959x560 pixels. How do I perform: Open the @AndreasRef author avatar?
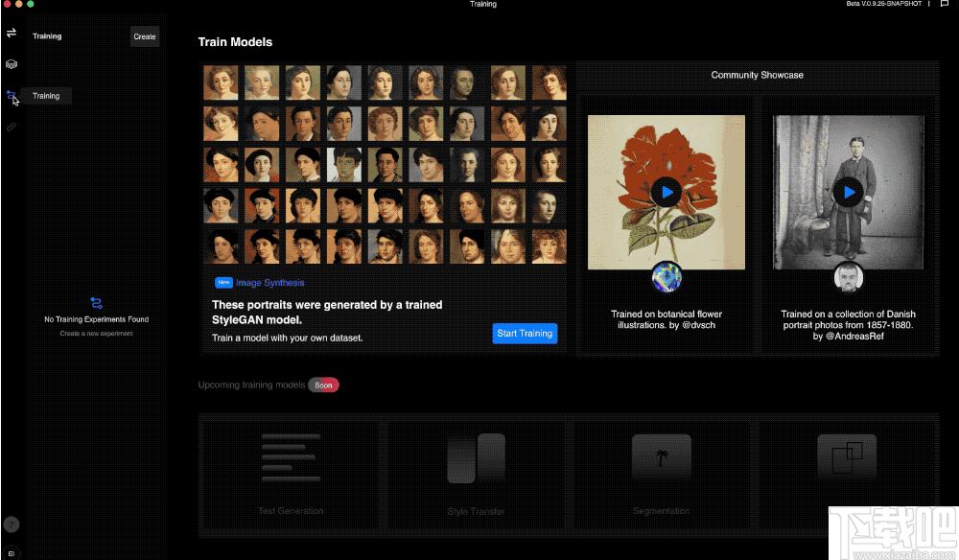pos(849,276)
